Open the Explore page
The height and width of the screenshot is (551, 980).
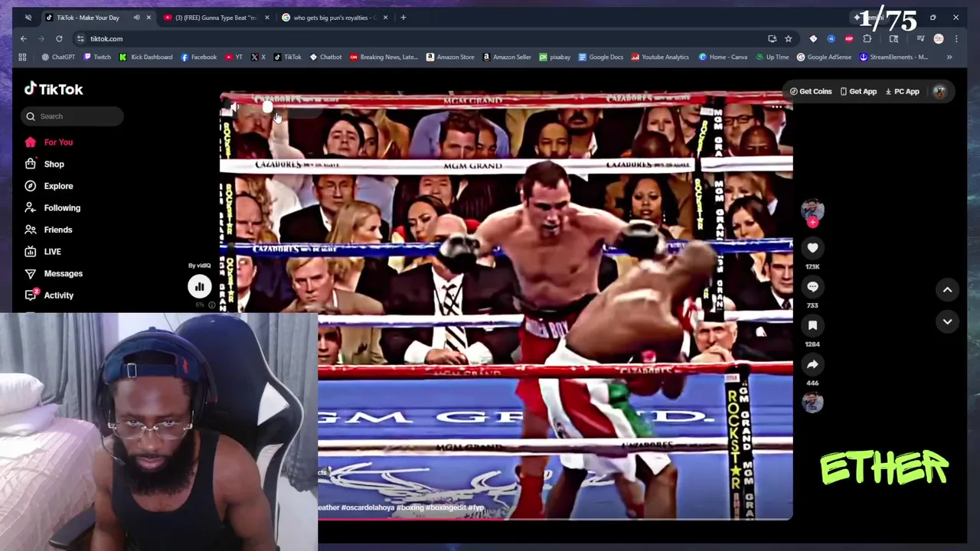point(49,186)
